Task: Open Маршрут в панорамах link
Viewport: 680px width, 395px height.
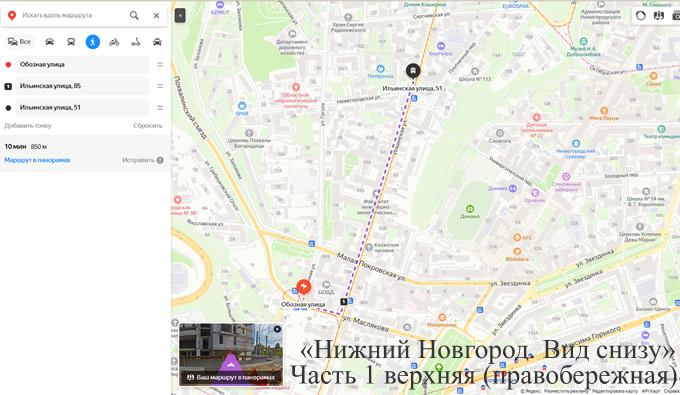Action: (x=37, y=160)
